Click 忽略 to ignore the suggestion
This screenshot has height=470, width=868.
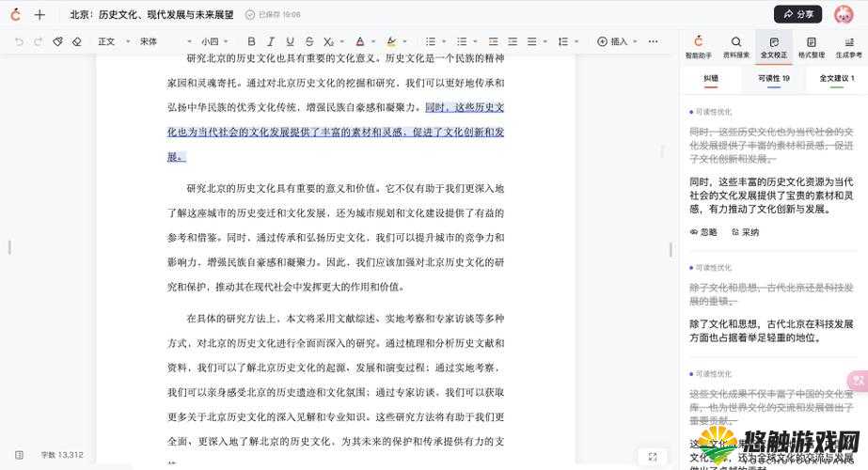[x=703, y=232]
